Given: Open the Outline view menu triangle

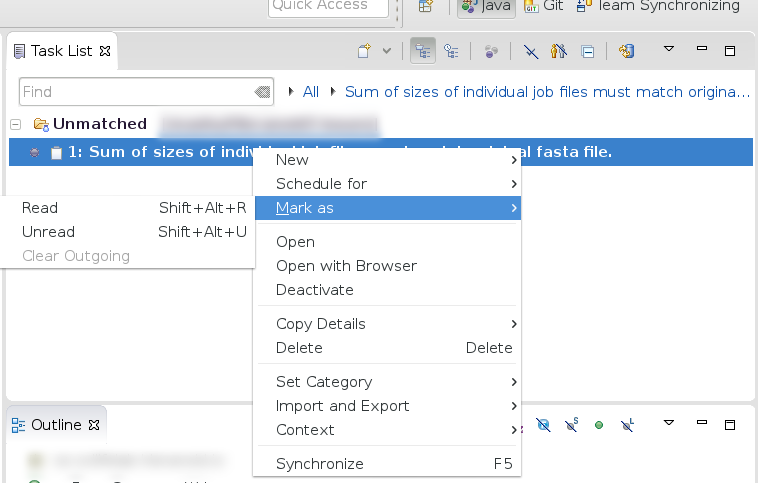Looking at the screenshot, I should 669,423.
